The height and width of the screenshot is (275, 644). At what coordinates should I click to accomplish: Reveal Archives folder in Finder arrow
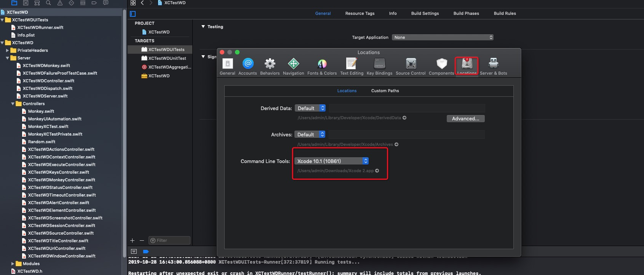pos(396,144)
